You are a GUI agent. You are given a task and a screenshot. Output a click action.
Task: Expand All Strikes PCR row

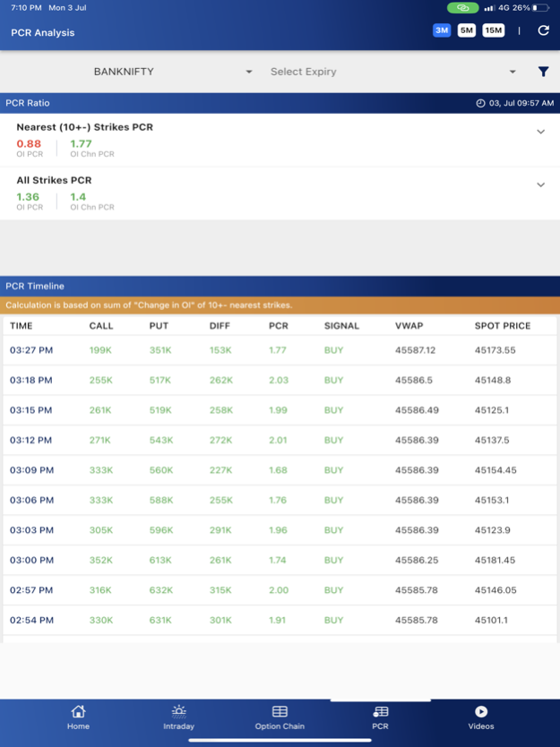point(540,185)
